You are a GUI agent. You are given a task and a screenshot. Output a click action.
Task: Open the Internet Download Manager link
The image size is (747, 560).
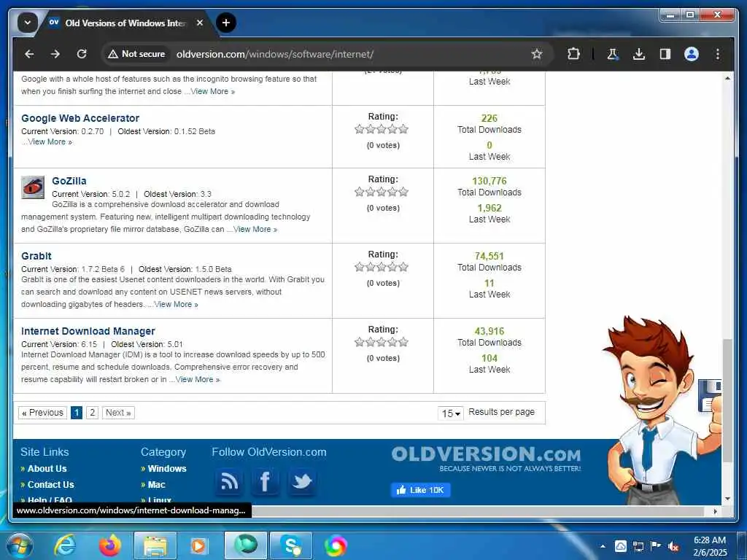pyautogui.click(x=88, y=331)
